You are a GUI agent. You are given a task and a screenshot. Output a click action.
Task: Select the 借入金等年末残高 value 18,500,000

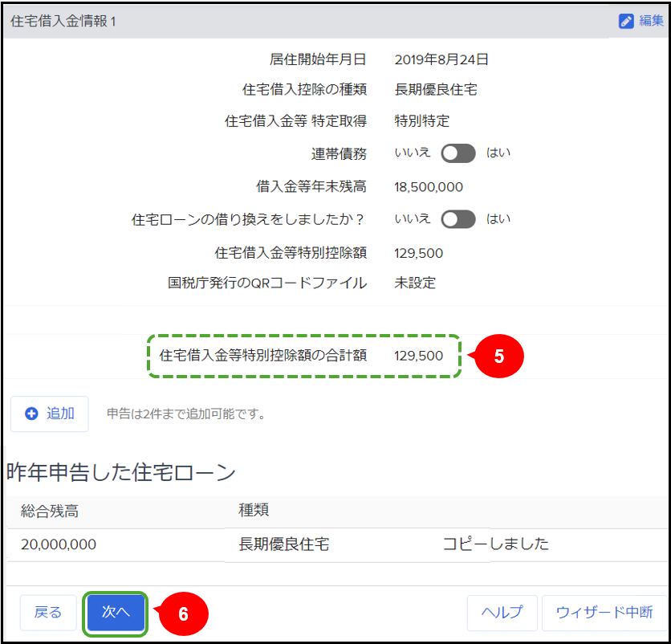point(429,187)
